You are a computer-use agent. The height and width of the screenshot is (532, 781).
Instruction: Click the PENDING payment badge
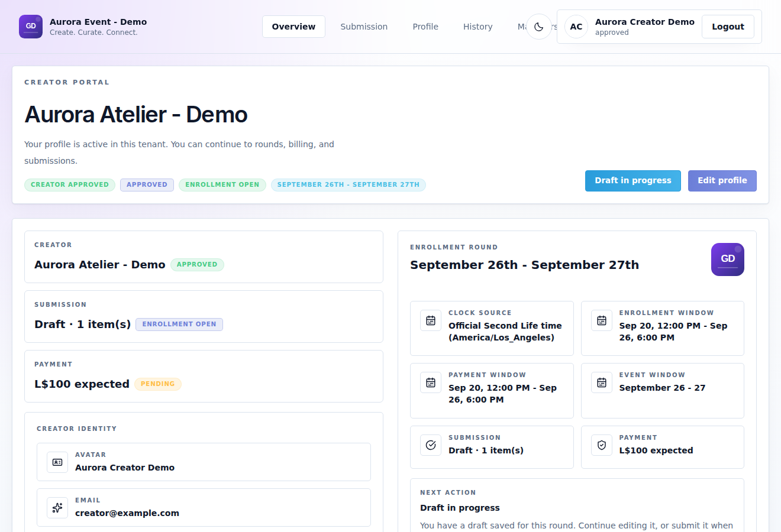(158, 384)
